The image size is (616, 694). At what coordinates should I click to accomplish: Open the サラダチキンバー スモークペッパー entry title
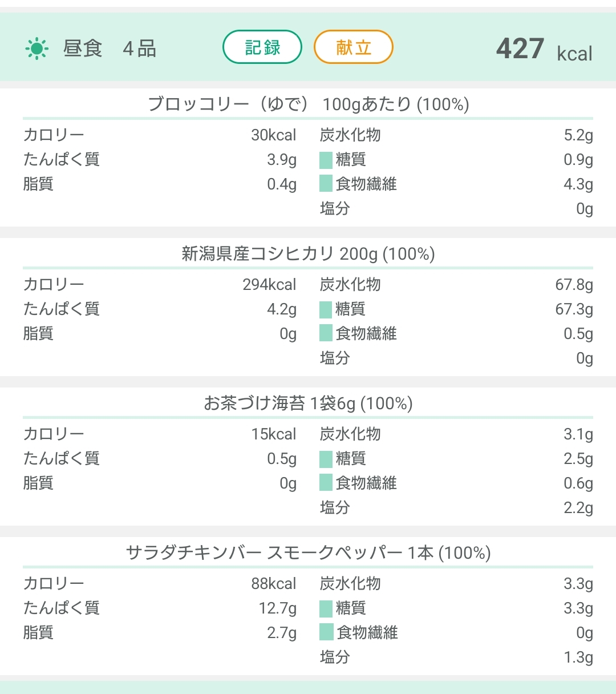[x=308, y=553]
